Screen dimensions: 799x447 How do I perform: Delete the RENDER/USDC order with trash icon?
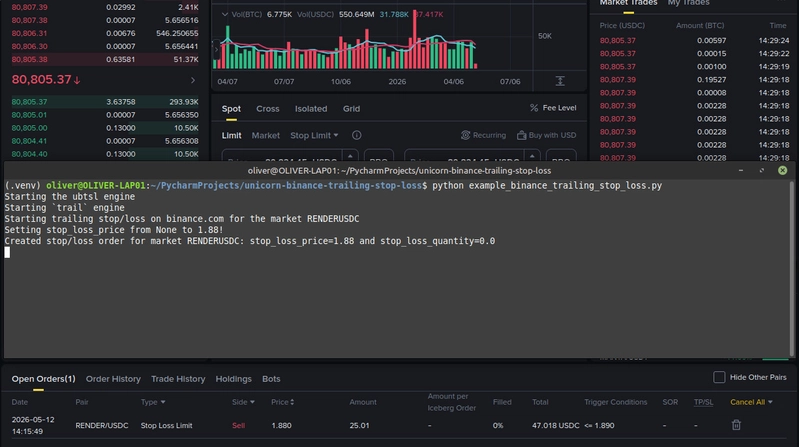click(736, 425)
